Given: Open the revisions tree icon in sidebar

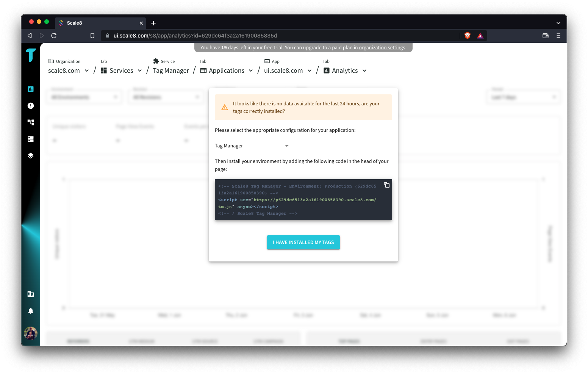Looking at the screenshot, I should click(31, 122).
